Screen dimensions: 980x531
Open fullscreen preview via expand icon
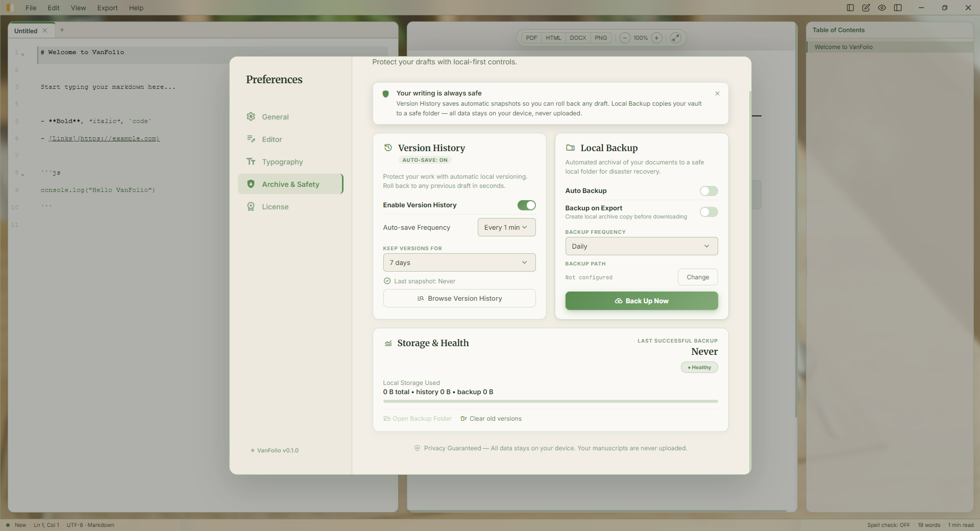click(x=676, y=38)
